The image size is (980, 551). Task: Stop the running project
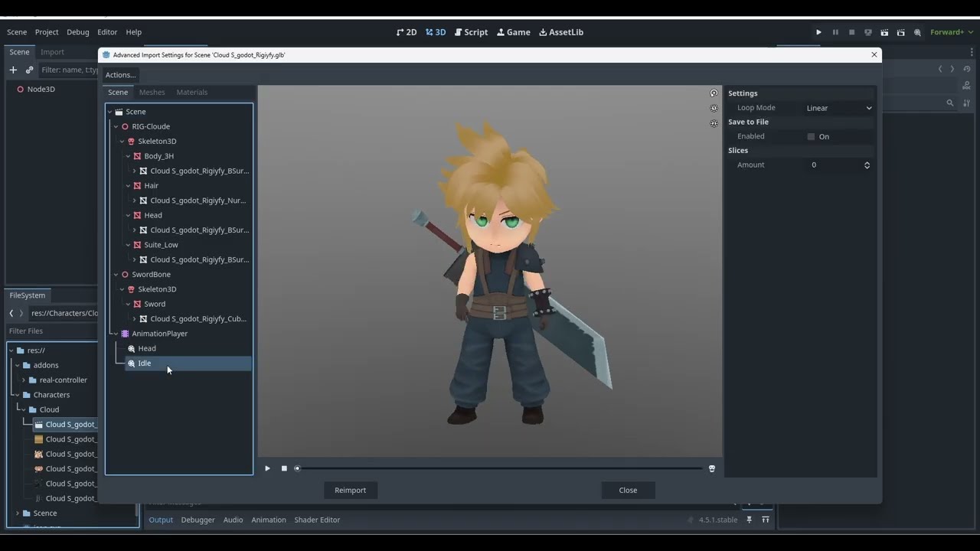(851, 32)
